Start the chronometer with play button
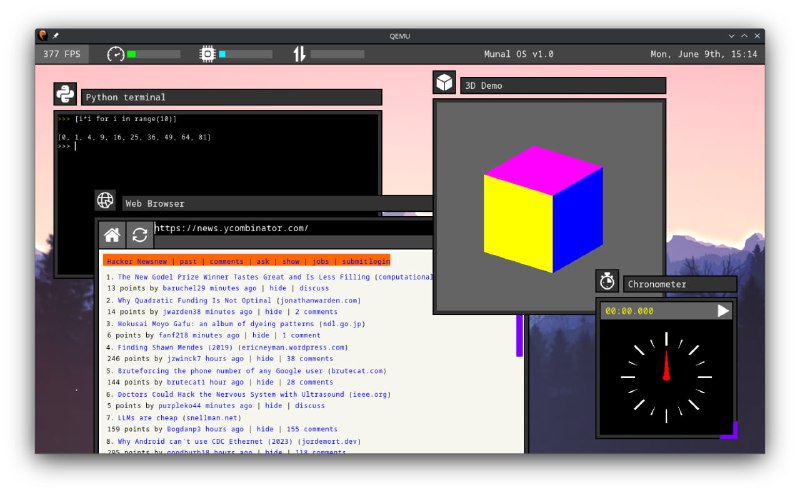Image resolution: width=800 pixels, height=495 pixels. point(723,311)
